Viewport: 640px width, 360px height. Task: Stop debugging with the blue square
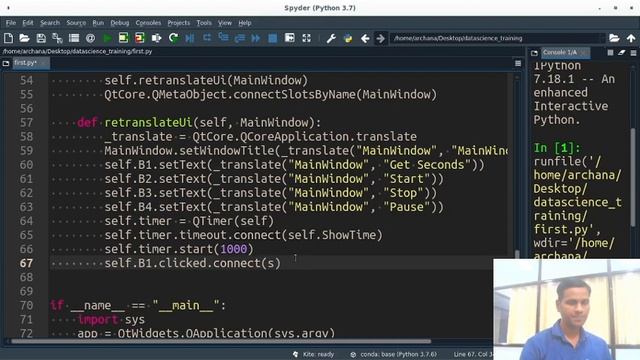tap(273, 38)
